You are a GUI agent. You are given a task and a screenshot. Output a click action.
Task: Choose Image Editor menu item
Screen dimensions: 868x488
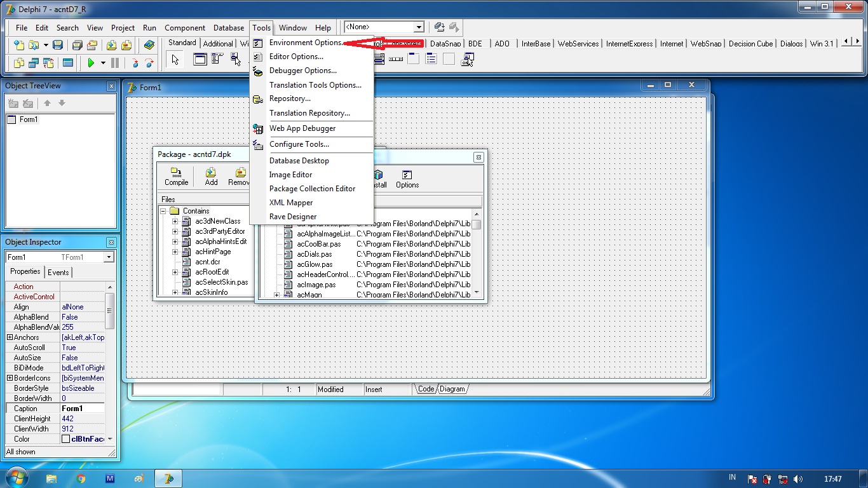(311, 175)
